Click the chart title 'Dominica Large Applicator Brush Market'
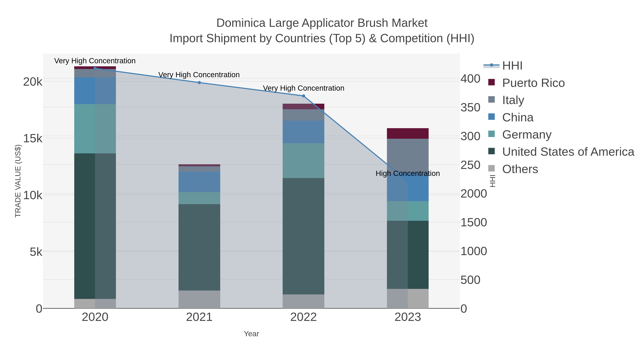 [322, 23]
